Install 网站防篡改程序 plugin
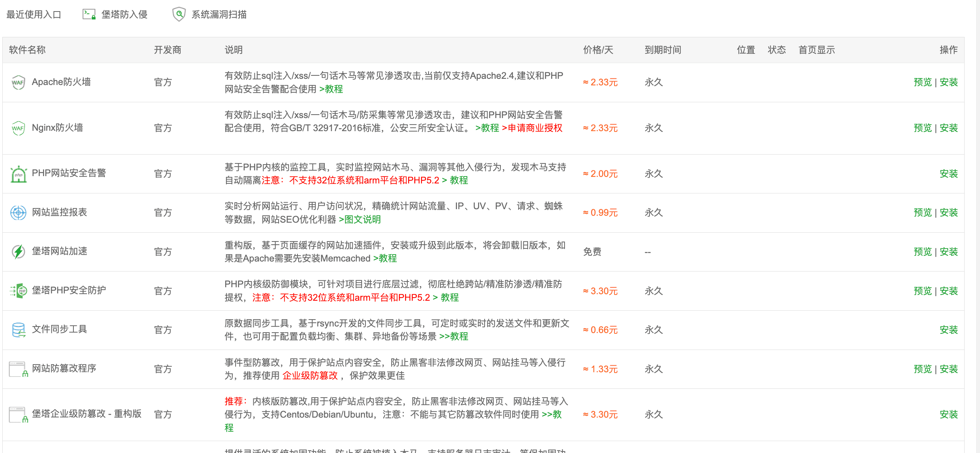 coord(948,369)
